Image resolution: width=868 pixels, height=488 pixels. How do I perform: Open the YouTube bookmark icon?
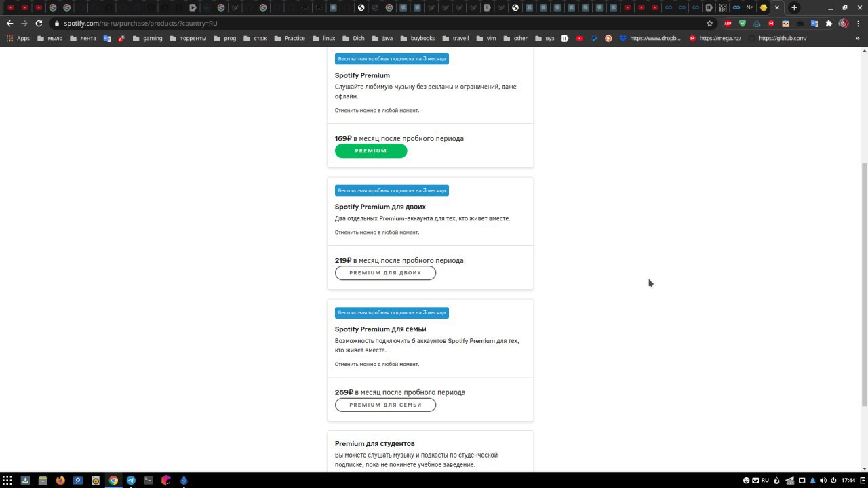pos(579,39)
